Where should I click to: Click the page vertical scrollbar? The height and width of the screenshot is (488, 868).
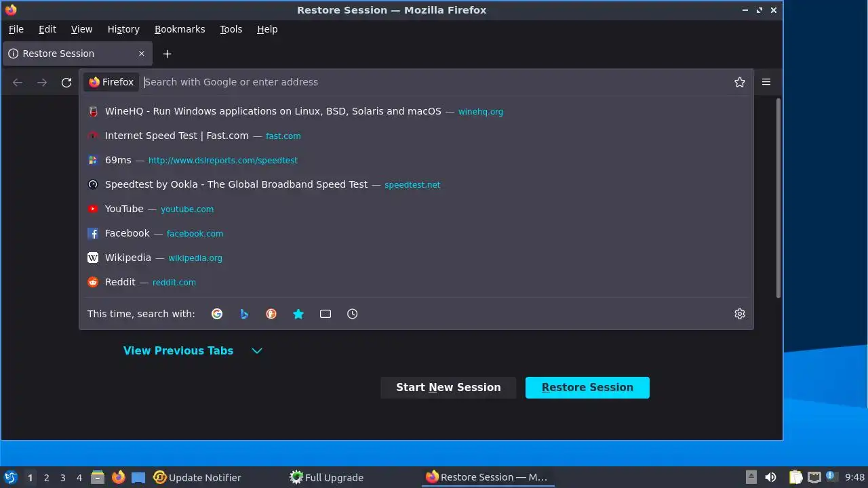click(x=778, y=197)
